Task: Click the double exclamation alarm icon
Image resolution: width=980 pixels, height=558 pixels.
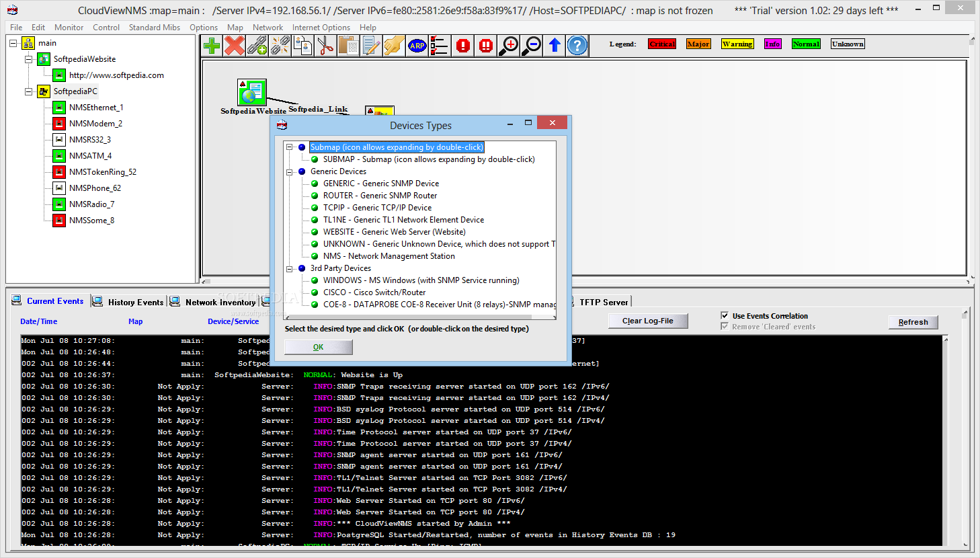Action: [486, 46]
